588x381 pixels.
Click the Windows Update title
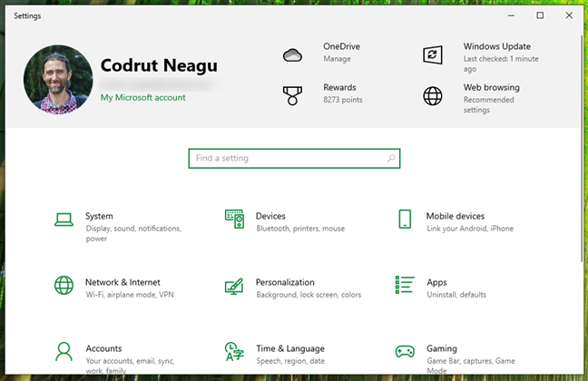[x=497, y=46]
